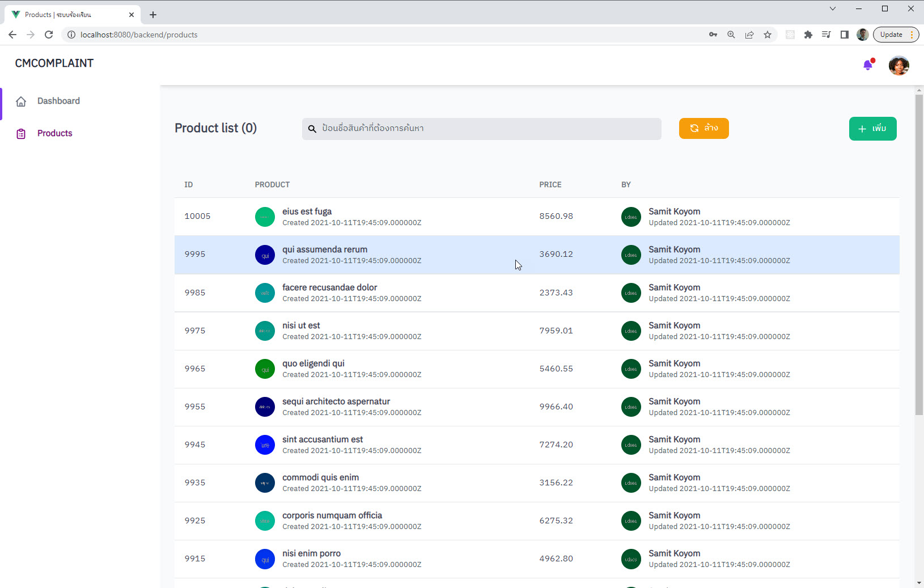
Task: Click Samit Koyom avatar in row 9955
Action: (631, 407)
